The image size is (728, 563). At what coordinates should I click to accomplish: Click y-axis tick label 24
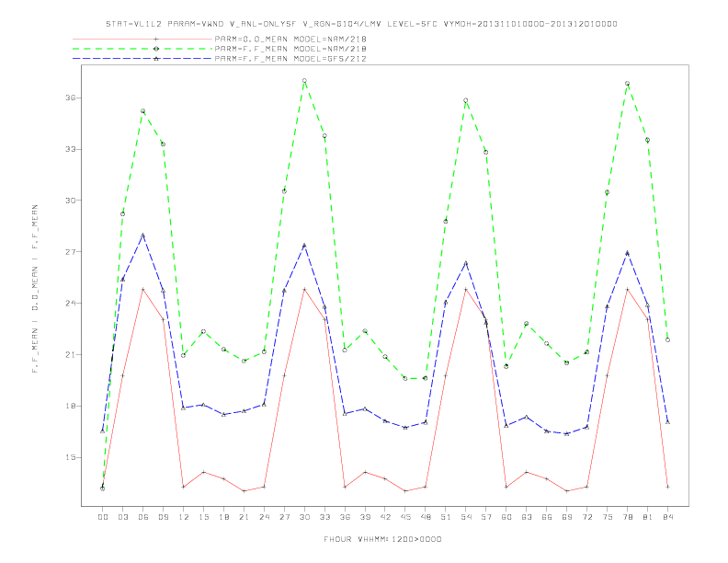tap(71, 304)
